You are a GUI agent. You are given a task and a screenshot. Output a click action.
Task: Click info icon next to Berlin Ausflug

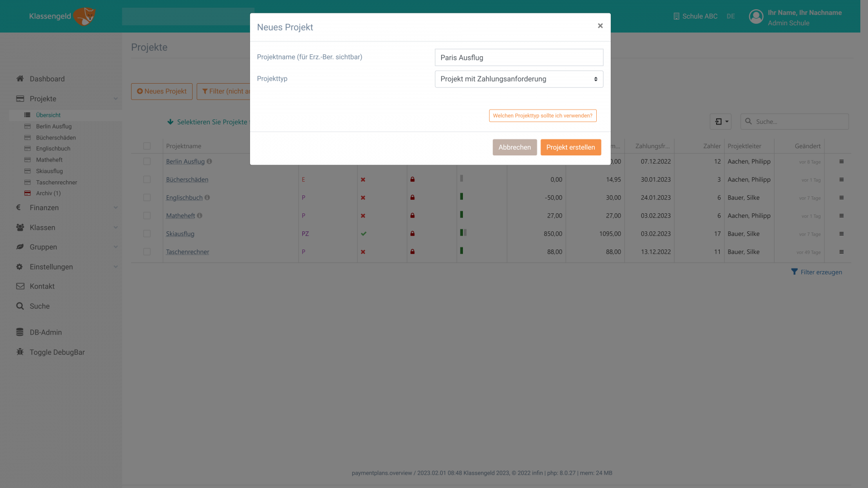[209, 161]
